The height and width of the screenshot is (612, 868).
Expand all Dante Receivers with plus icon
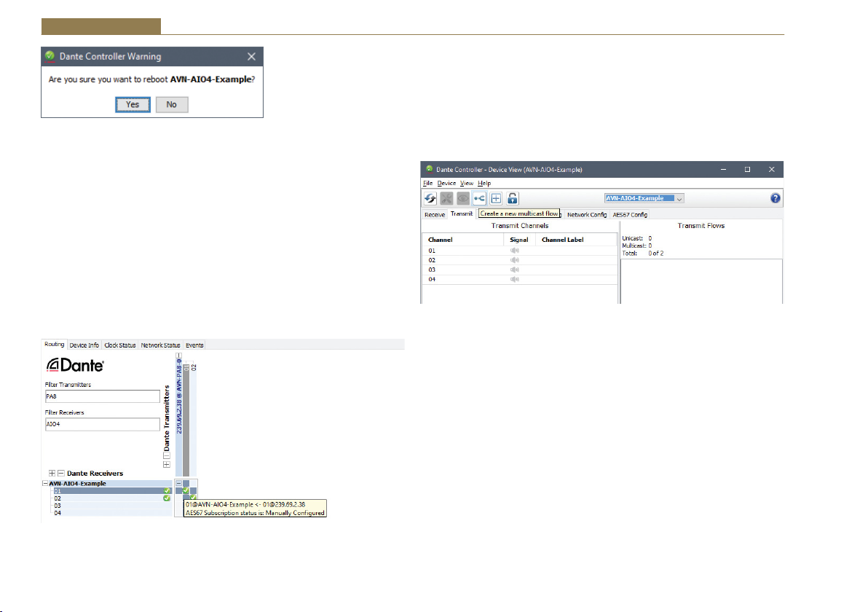pos(52,473)
